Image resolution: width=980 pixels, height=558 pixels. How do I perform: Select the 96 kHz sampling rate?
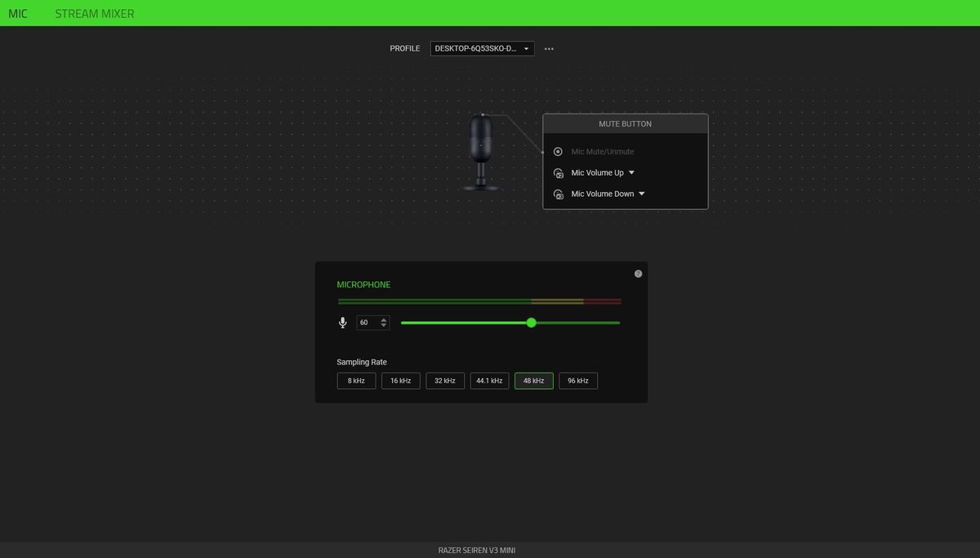[x=577, y=380]
